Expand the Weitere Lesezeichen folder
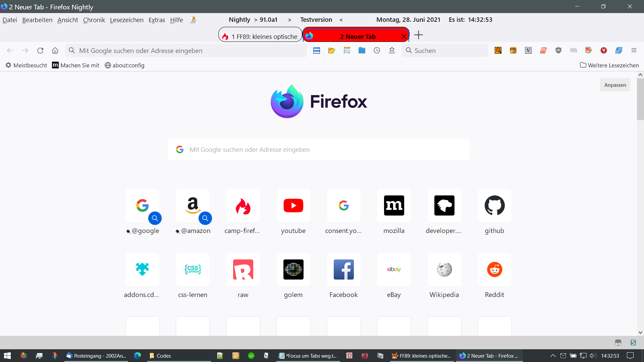The height and width of the screenshot is (362, 644). click(x=609, y=65)
